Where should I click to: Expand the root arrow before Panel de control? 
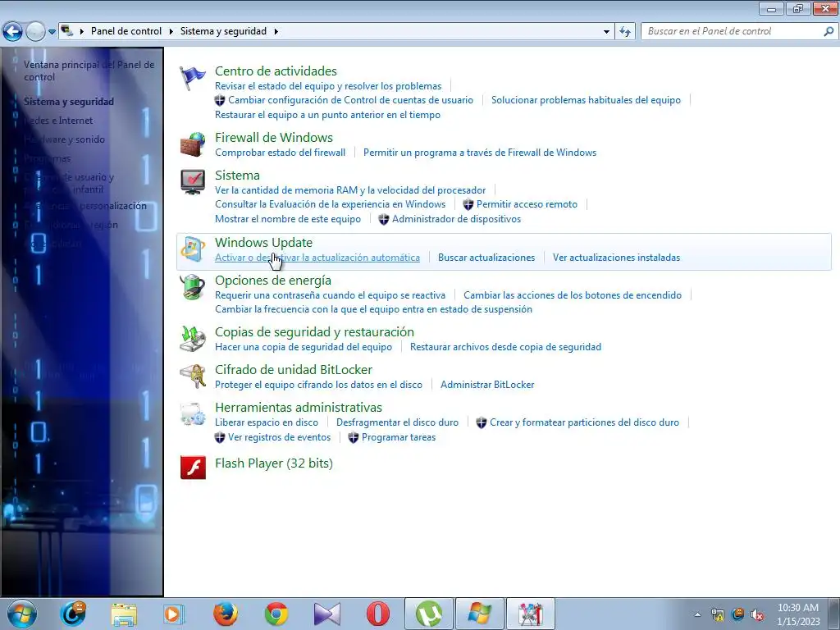(x=81, y=32)
